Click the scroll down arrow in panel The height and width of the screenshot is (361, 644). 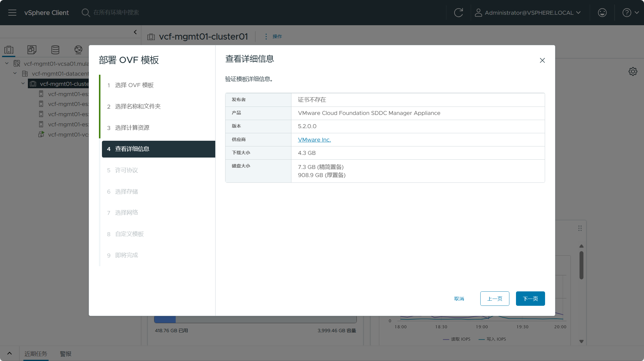581,341
